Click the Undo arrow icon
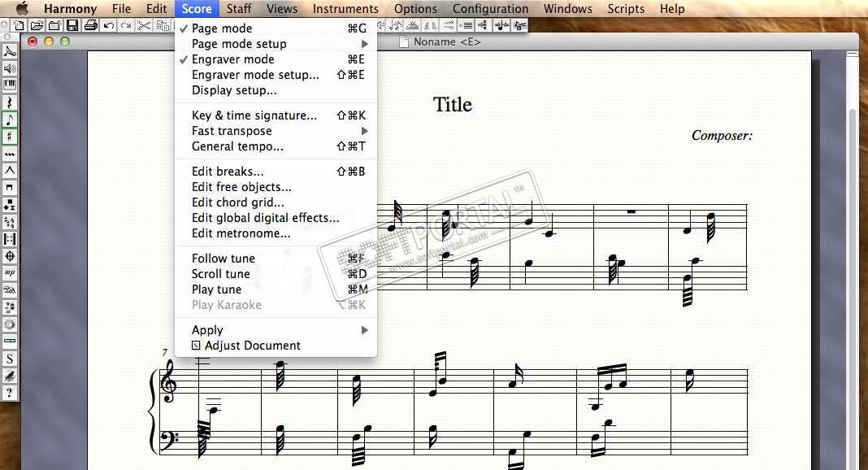 coord(109,25)
